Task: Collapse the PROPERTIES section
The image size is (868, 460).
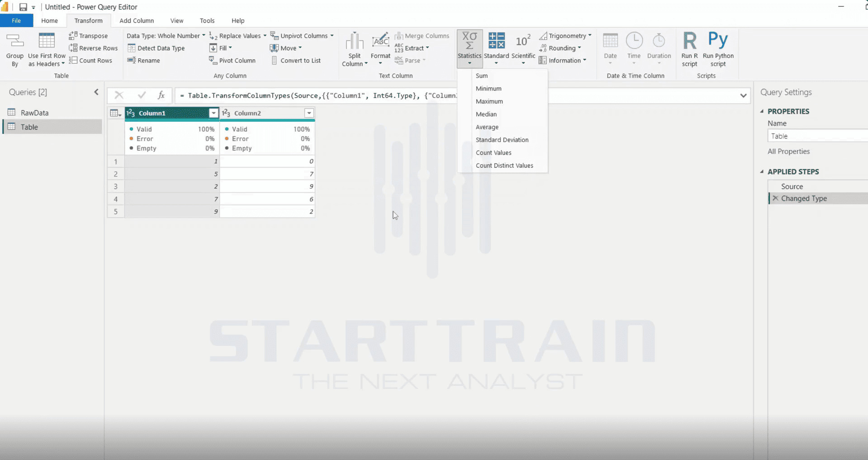Action: tap(762, 111)
